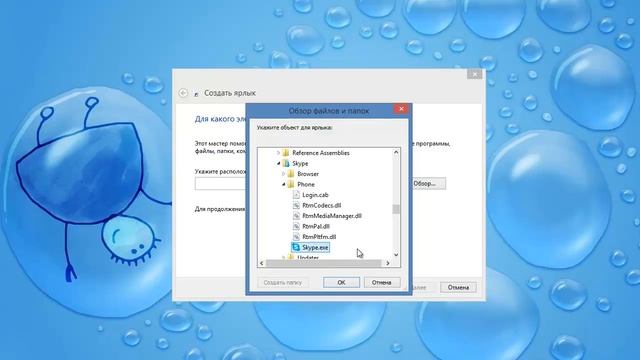Collapse the Skype folder node
Viewport: 640px width, 360px height.
[278, 163]
